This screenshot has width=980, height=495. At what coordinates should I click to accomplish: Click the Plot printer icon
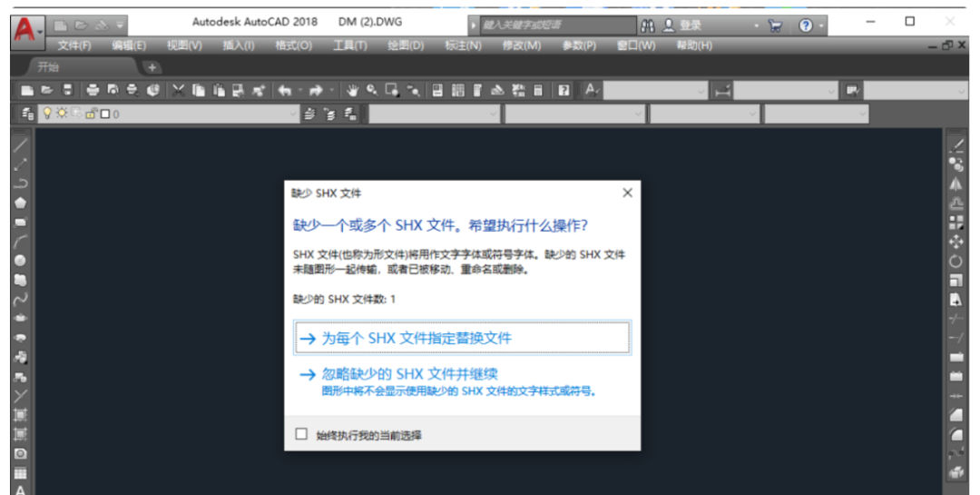click(92, 90)
